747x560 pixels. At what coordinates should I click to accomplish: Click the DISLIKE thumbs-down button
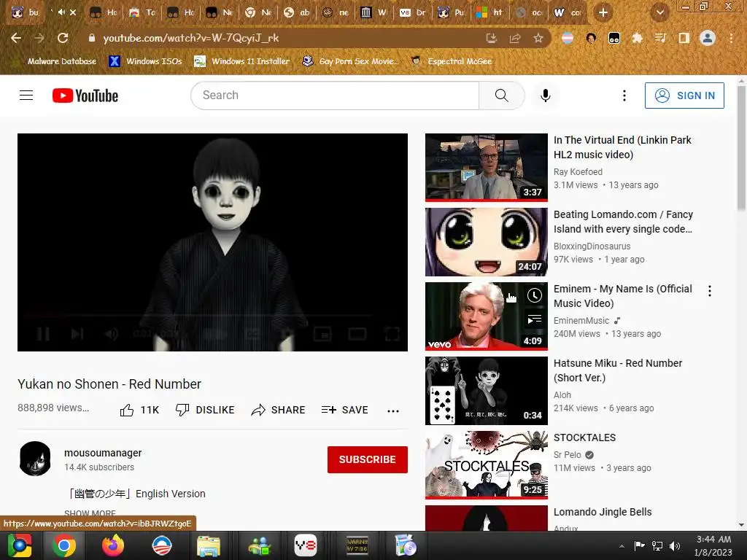(205, 410)
